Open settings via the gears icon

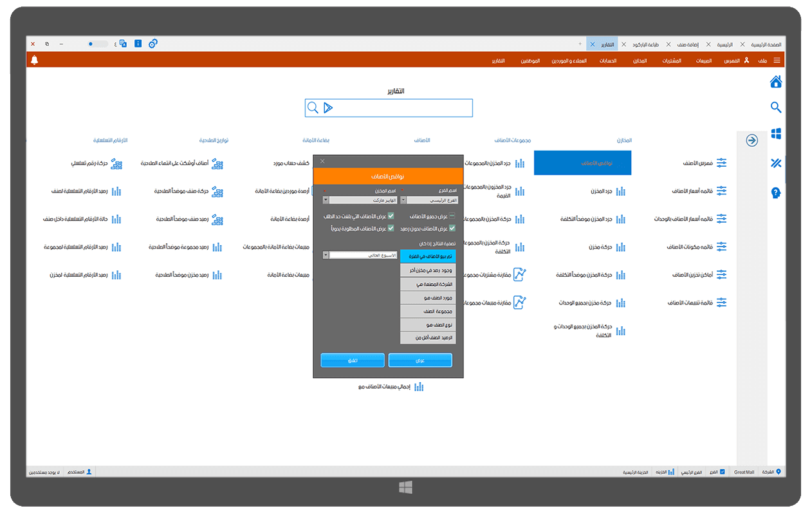tap(152, 44)
